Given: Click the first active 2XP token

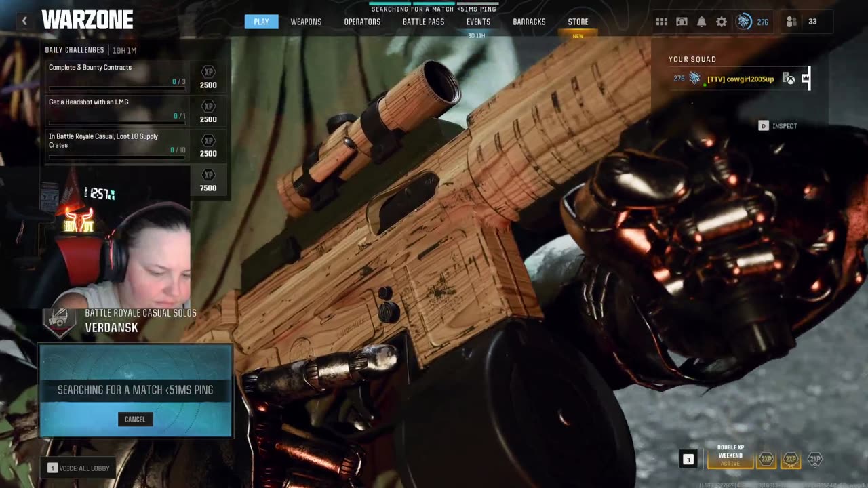Looking at the screenshot, I should point(766,459).
